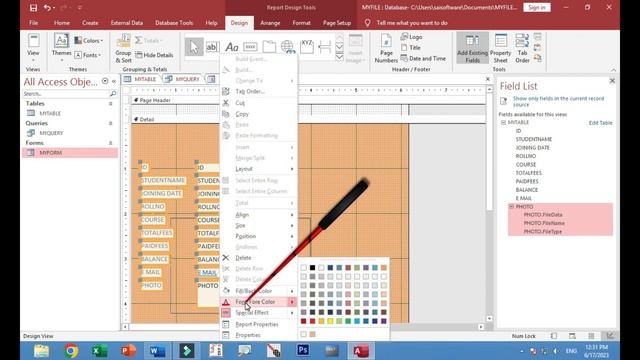
Task: Click Hide Details in Grouping group
Action: 154,55
